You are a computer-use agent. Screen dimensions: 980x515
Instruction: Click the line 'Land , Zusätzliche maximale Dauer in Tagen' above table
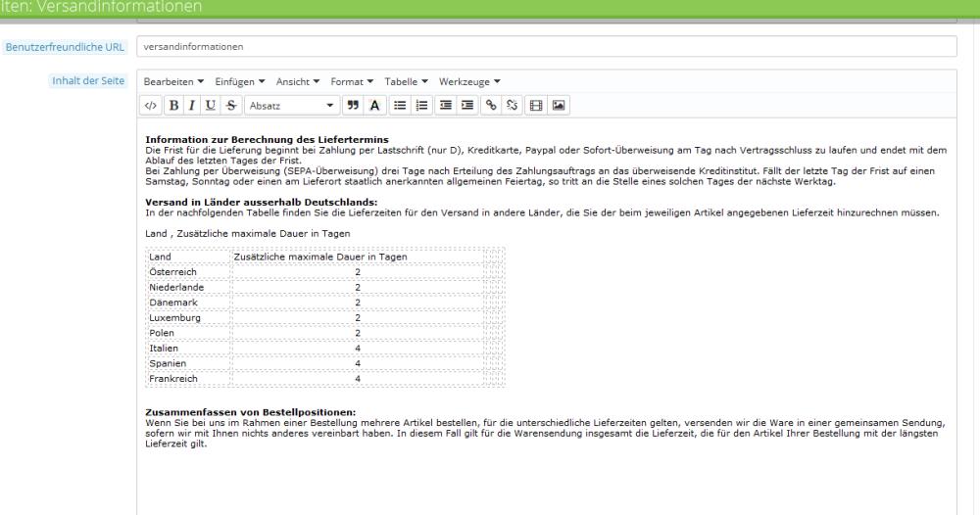(248, 233)
